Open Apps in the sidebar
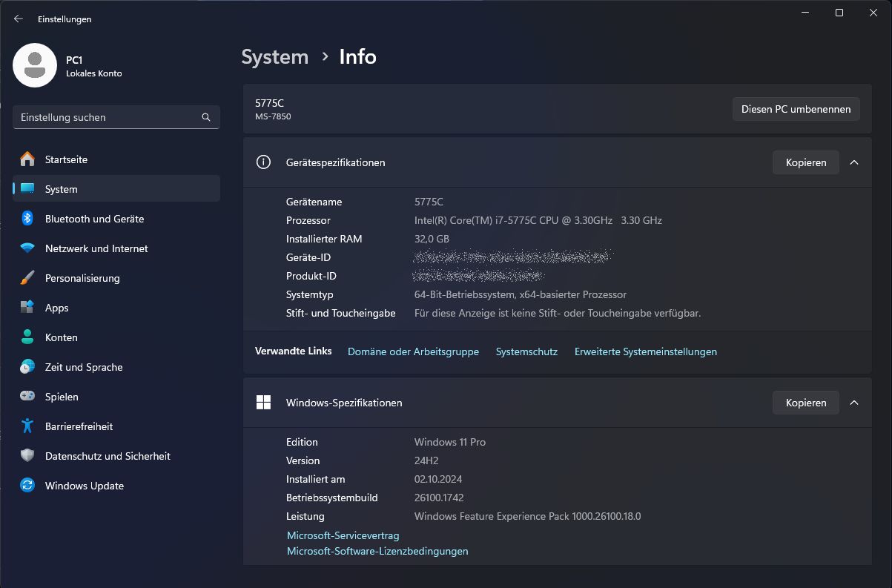 point(116,308)
